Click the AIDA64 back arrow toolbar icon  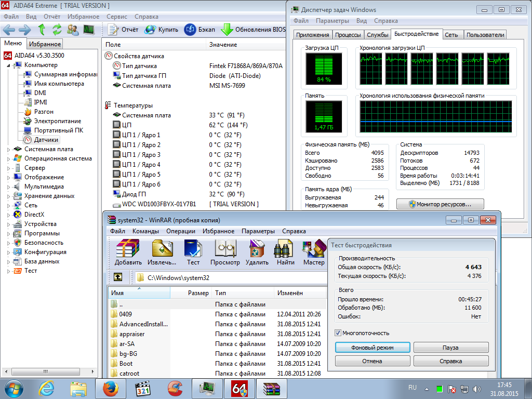click(9, 30)
